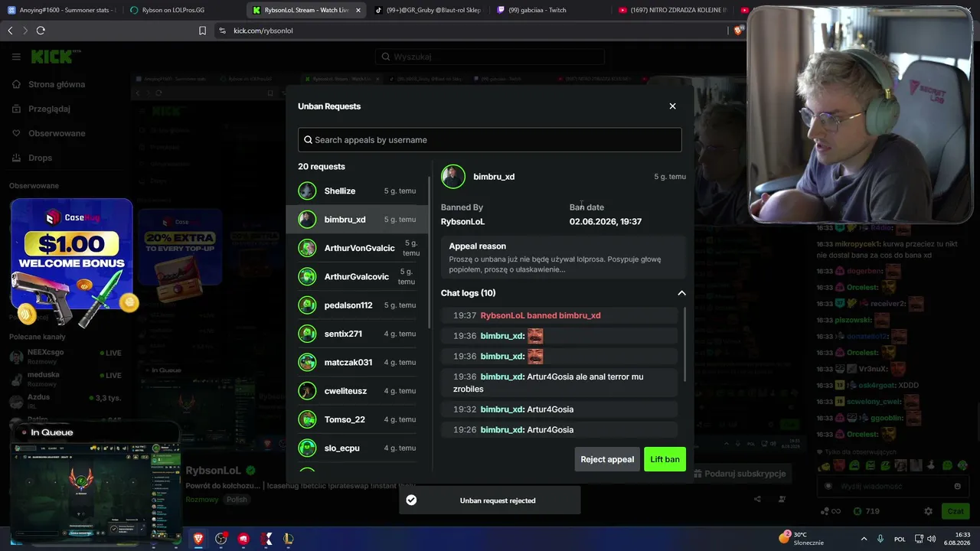
Task: Select the Tomso_22 unban request
Action: 357,419
